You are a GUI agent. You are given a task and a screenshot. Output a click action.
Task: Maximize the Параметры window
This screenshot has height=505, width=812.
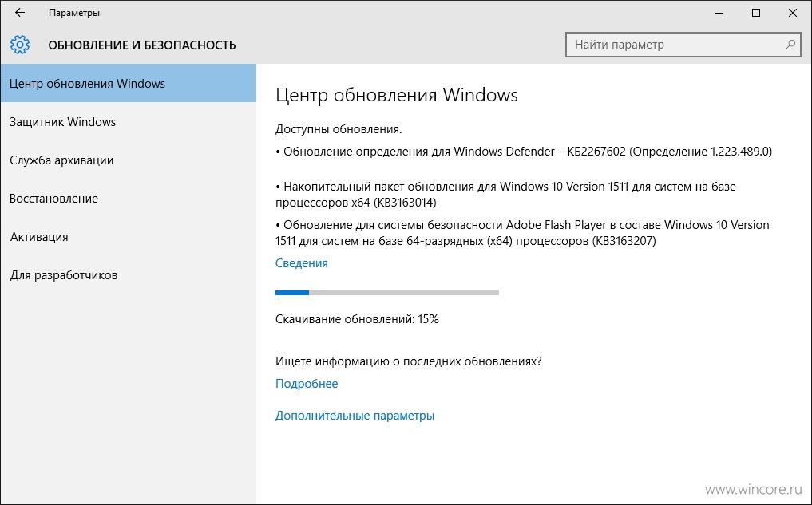(756, 13)
